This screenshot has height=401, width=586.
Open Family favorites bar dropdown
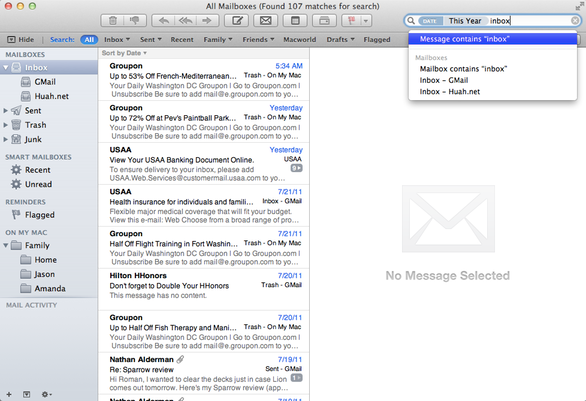[x=218, y=39]
